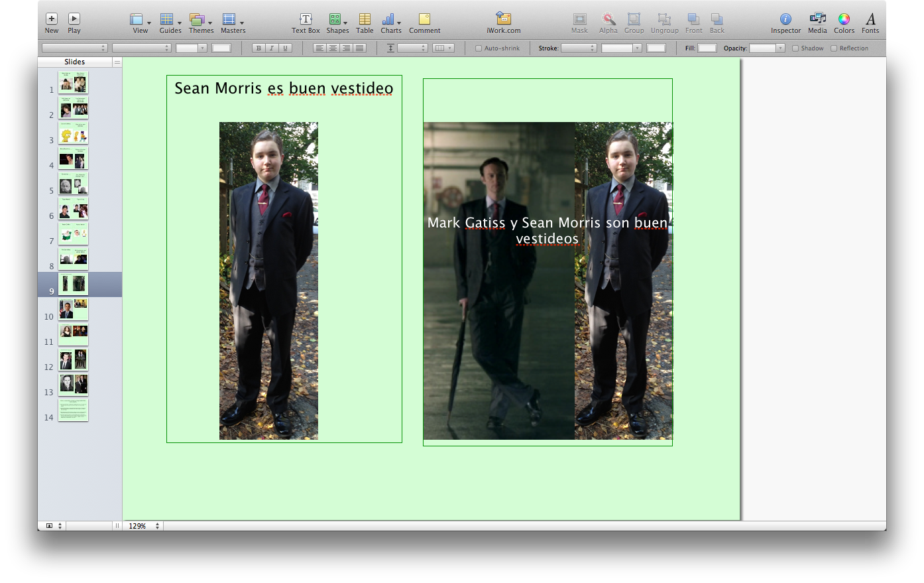This screenshot has height=583, width=924.
Task: Open the zoom level 129% dropdown
Action: click(144, 526)
